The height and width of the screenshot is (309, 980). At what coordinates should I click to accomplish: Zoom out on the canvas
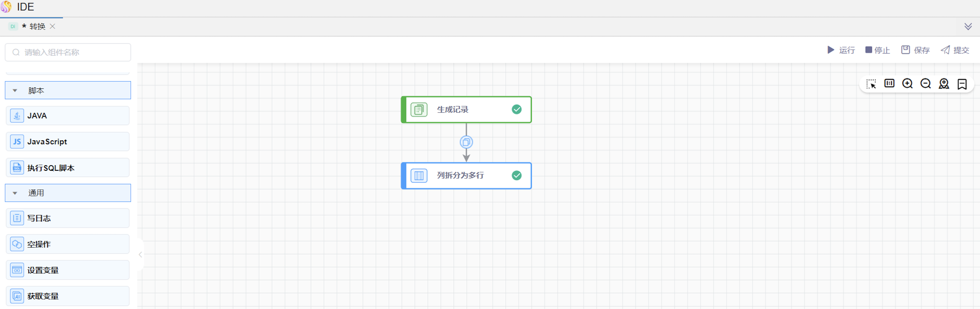[x=925, y=84]
